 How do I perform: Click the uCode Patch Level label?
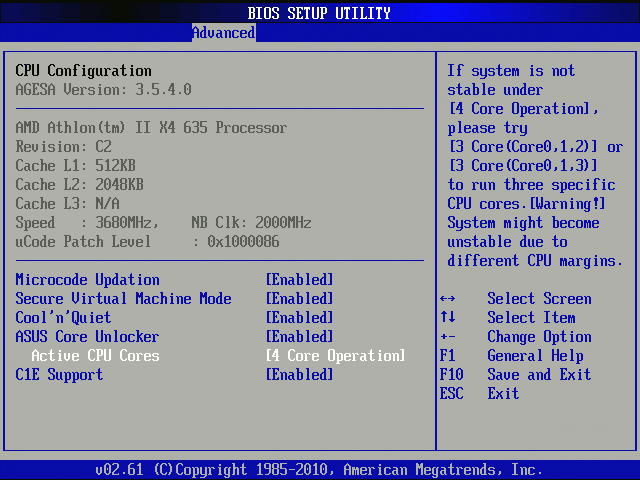[x=83, y=241]
